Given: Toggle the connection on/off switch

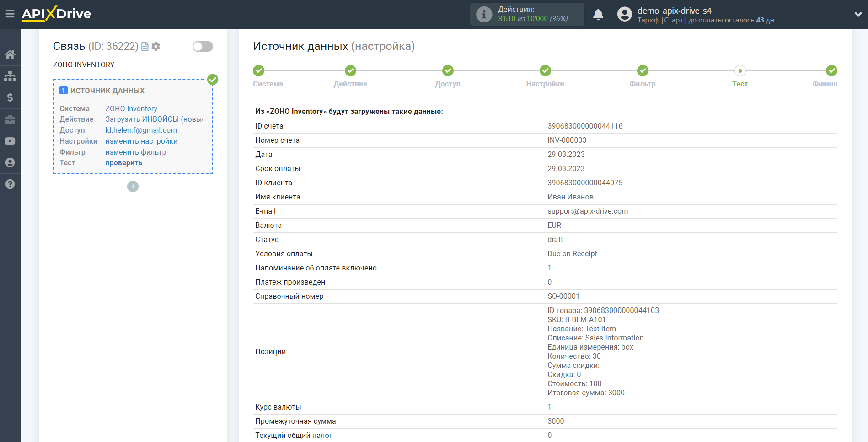Looking at the screenshot, I should point(203,46).
